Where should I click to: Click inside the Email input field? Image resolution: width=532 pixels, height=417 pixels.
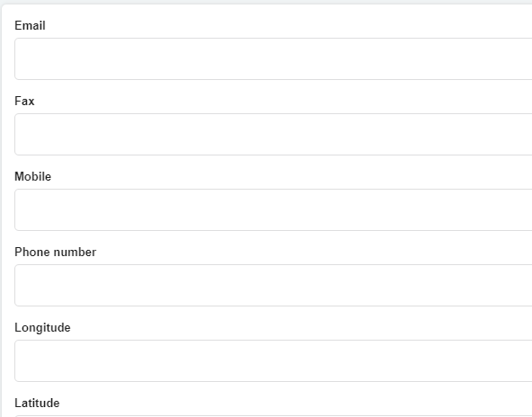point(273,58)
